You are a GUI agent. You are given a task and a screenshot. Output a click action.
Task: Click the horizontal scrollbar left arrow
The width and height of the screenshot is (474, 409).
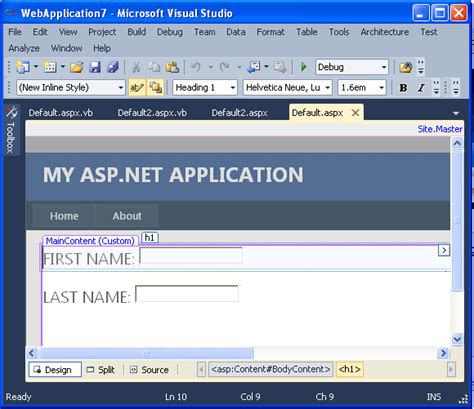32,353
